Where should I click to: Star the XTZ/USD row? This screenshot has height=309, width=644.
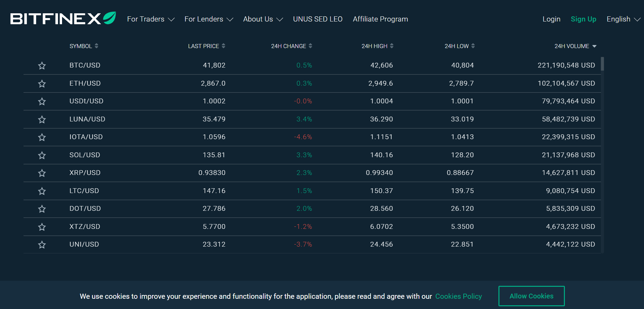point(42,227)
